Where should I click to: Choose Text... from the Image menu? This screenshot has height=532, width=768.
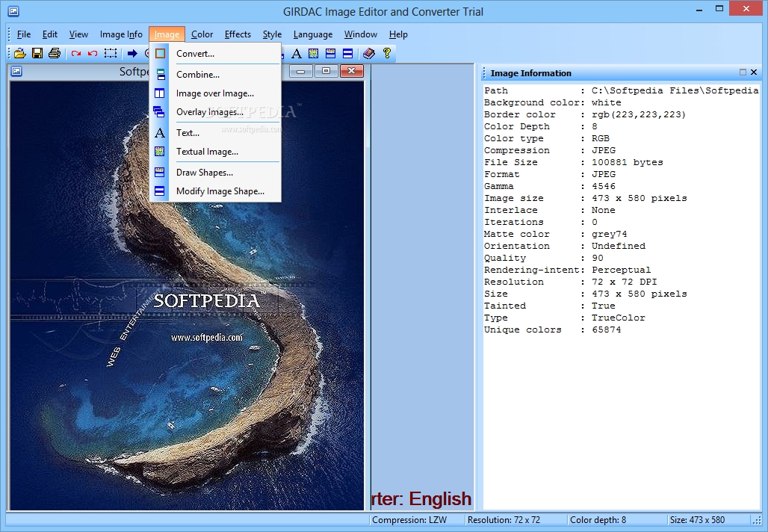(x=215, y=133)
